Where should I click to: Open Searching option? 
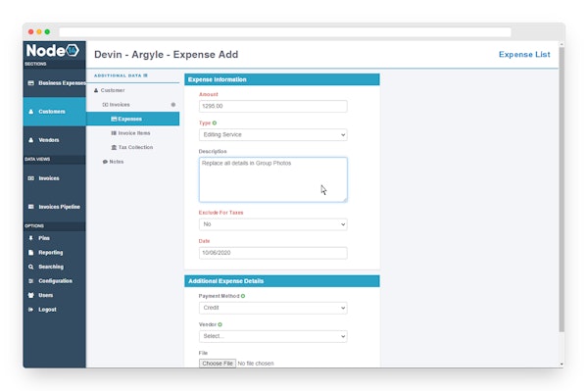pos(54,267)
